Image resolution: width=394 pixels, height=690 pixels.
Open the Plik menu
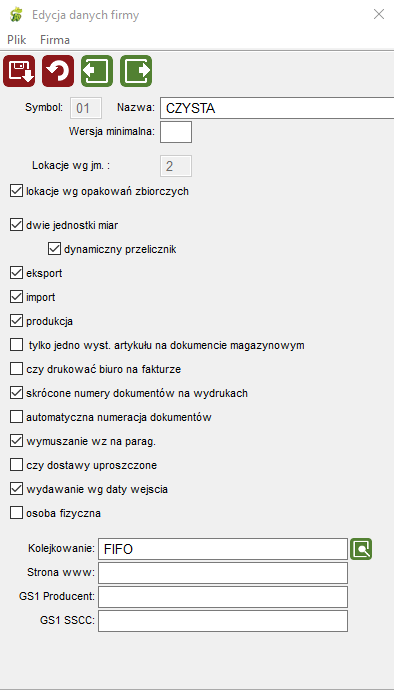click(17, 40)
